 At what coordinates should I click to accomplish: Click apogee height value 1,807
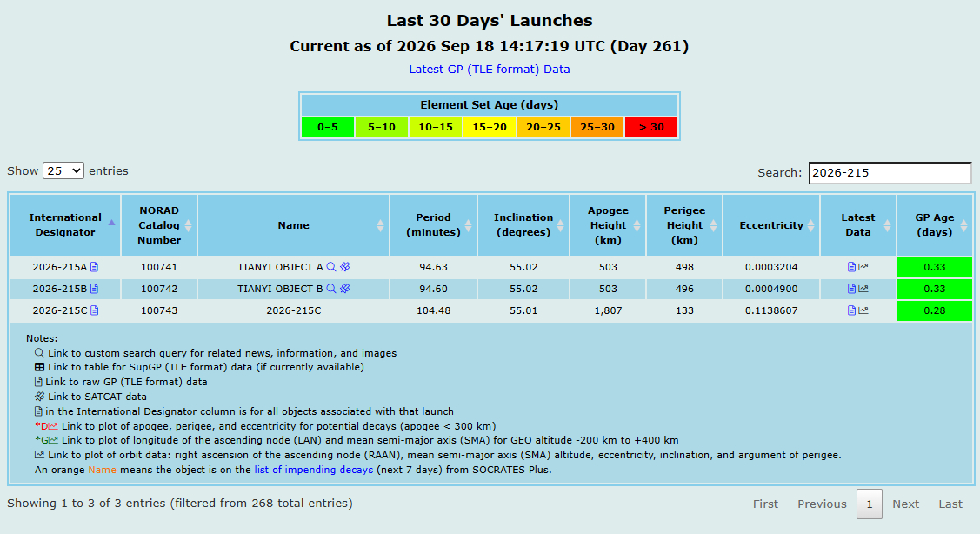tap(608, 310)
